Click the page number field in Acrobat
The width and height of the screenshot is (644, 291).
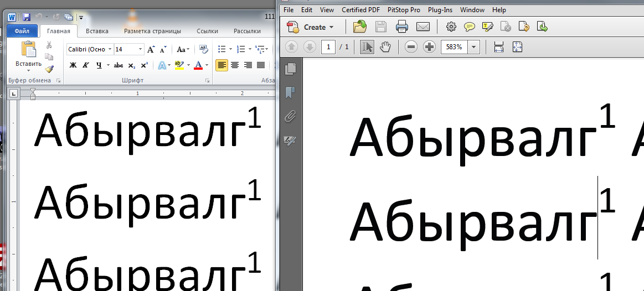[328, 47]
